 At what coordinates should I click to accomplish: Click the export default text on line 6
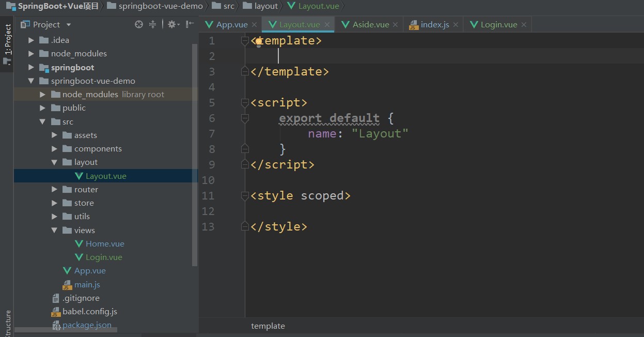click(329, 118)
